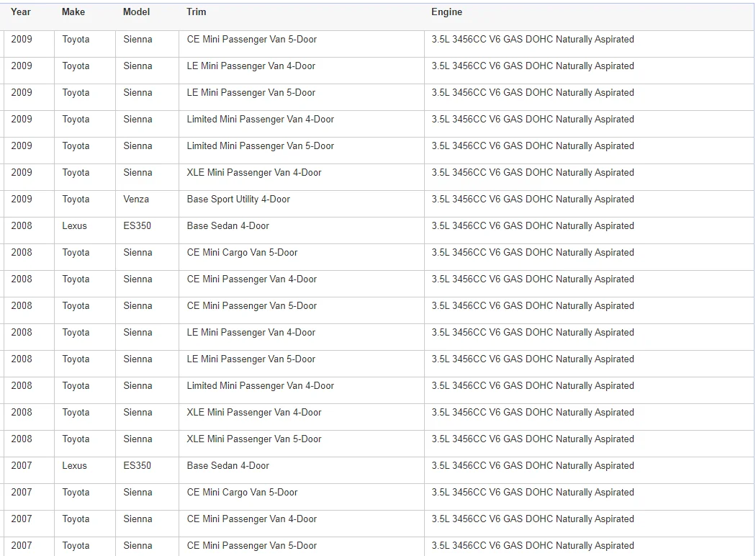The width and height of the screenshot is (756, 556).
Task: Select 2009 trim 'LE Mini Passenger Van 4-Door'
Action: click(251, 66)
